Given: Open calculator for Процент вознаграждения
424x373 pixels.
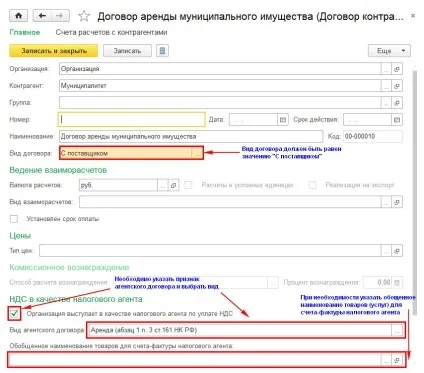Looking at the screenshot, I should (x=397, y=283).
